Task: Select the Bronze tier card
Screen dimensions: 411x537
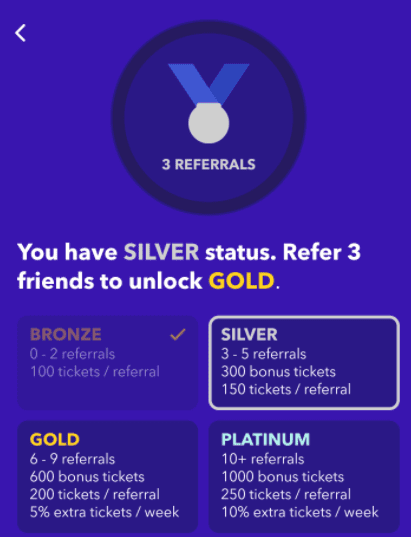Action: point(108,363)
